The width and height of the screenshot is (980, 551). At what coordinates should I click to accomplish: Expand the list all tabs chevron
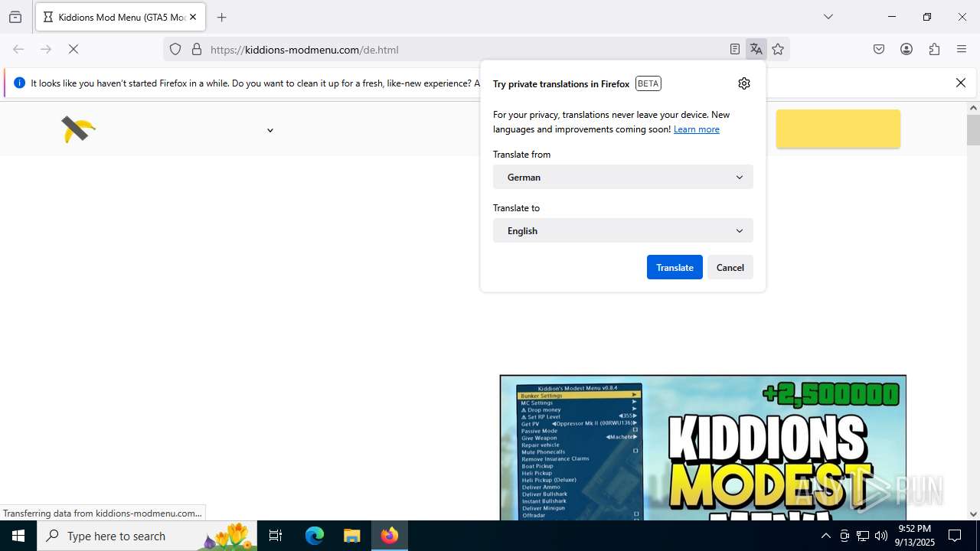[x=828, y=17]
